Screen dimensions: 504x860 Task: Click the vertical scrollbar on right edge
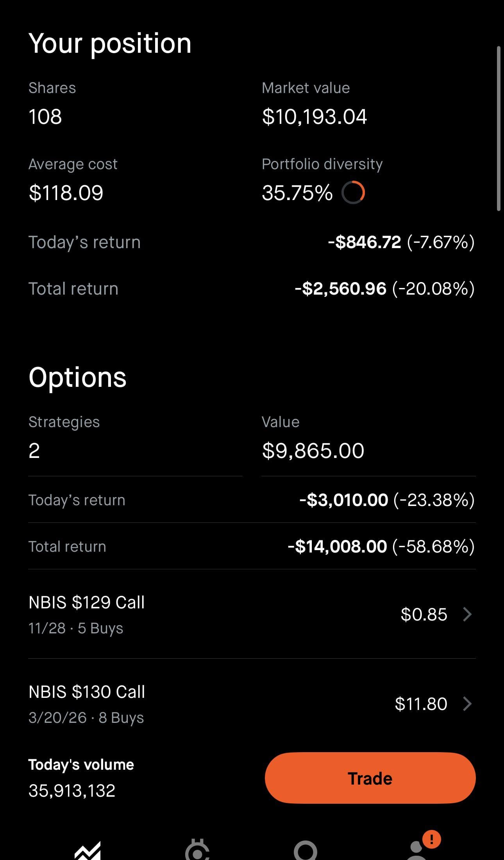pyautogui.click(x=499, y=129)
